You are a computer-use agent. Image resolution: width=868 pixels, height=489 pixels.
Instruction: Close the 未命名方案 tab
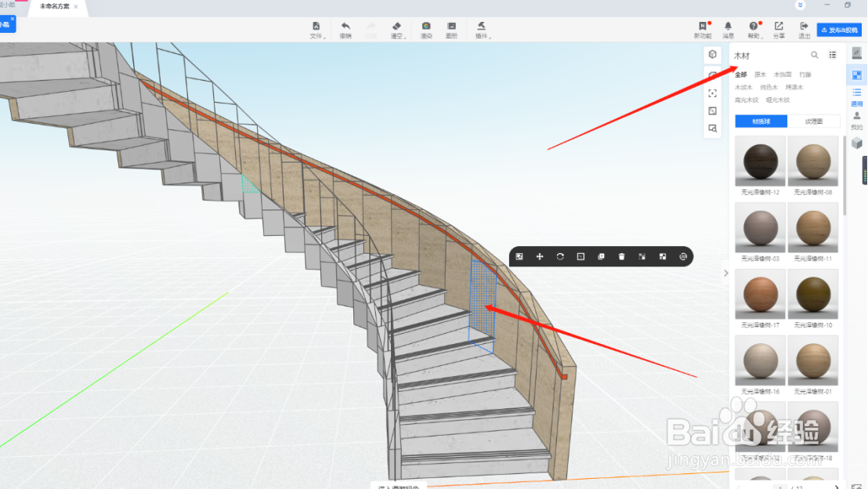click(76, 6)
